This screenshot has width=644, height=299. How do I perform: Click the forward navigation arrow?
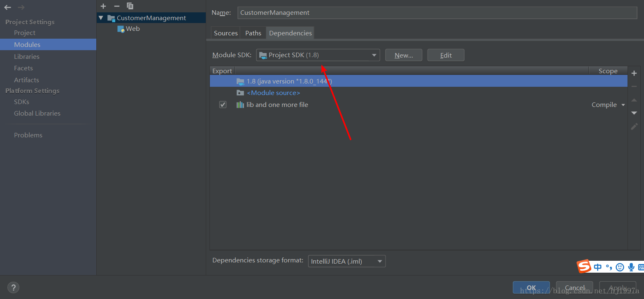(21, 7)
